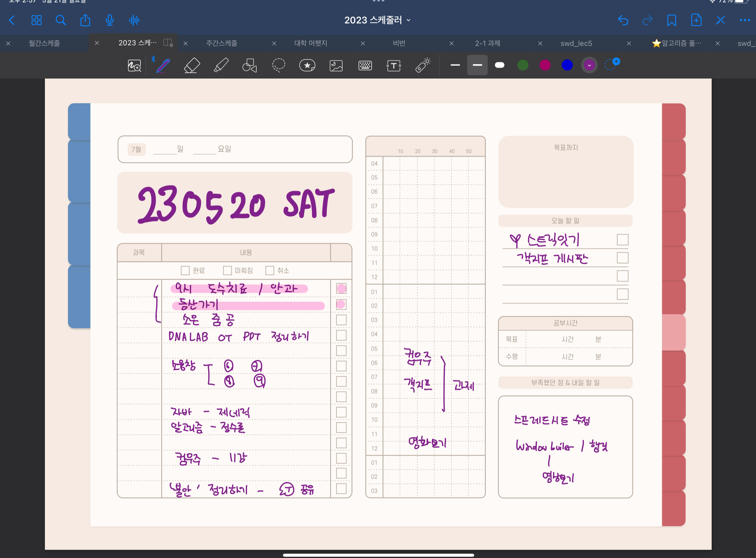This screenshot has height=558, width=756.
Task: Open the thumbnails grid view
Action: pyautogui.click(x=37, y=20)
